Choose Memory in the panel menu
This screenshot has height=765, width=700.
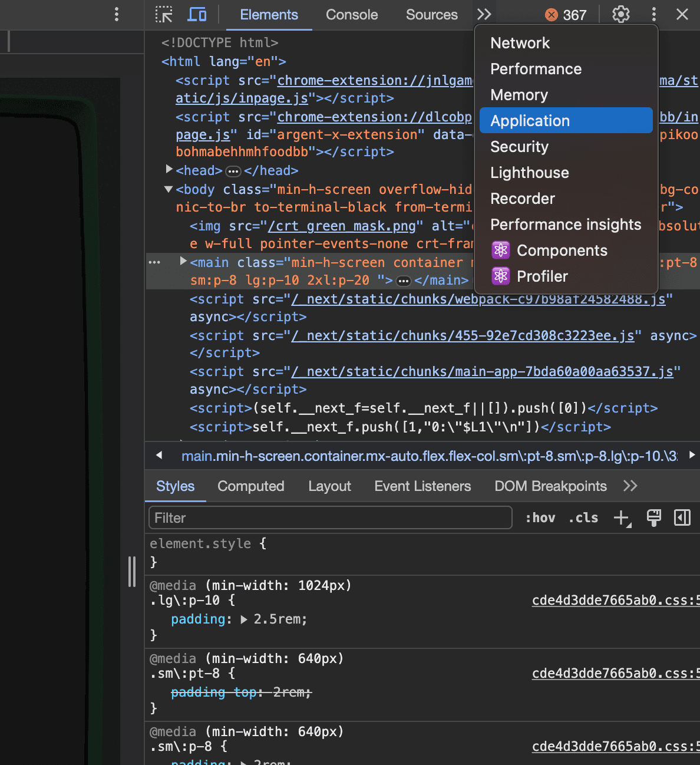[566, 95]
